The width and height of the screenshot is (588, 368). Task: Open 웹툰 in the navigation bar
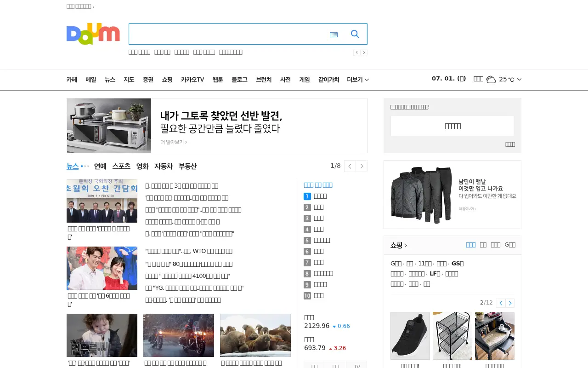click(x=218, y=80)
